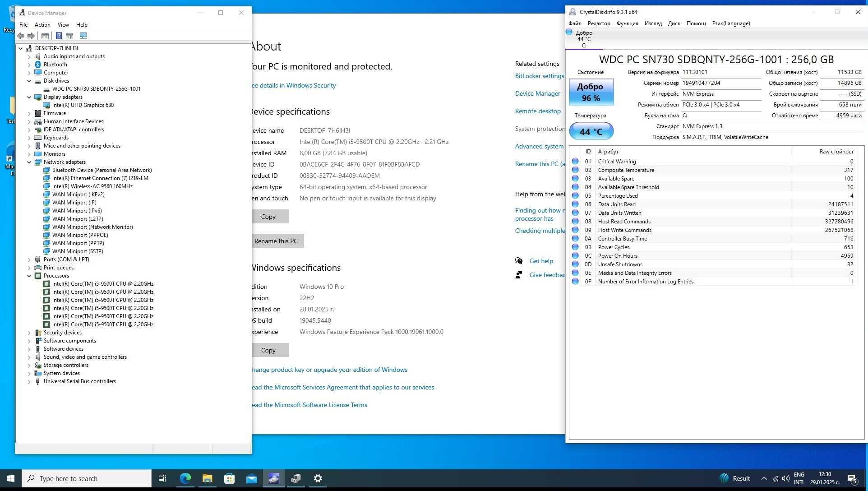Click the Forward arrow in Device Manager toolbar
This screenshot has width=868, height=491.
pyautogui.click(x=31, y=36)
